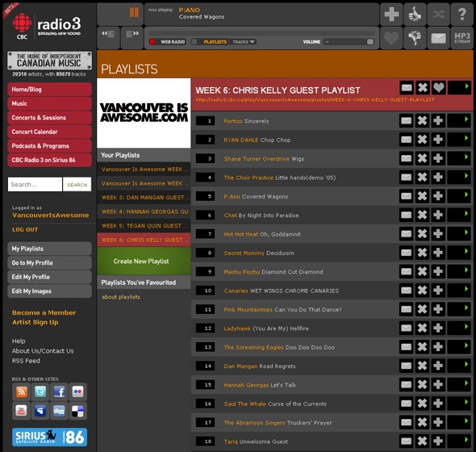The image size is (476, 452).
Task: Pause the currently playing track
Action: click(x=134, y=12)
